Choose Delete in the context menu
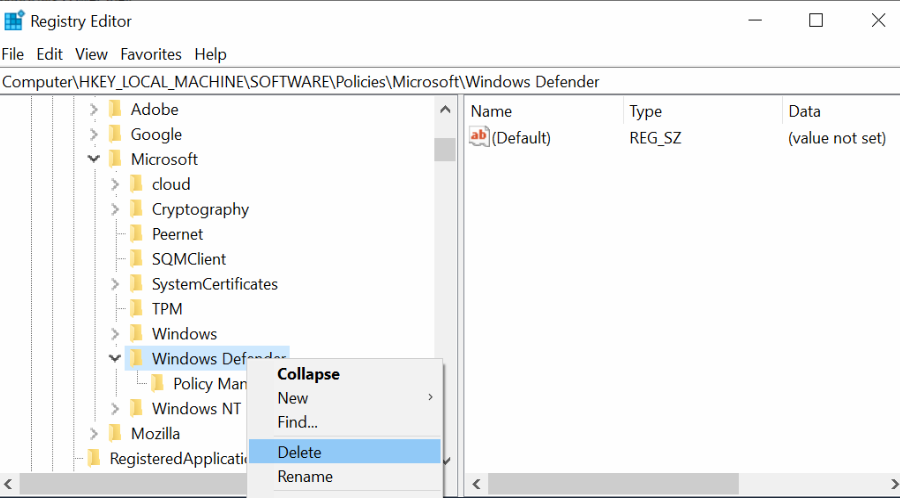The image size is (900, 500). [345, 452]
